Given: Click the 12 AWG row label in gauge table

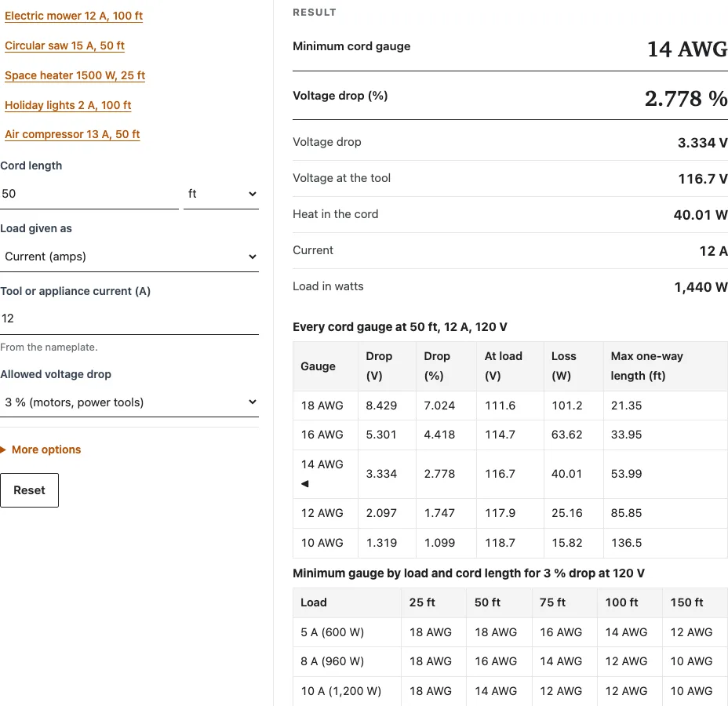Looking at the screenshot, I should click(x=322, y=513).
